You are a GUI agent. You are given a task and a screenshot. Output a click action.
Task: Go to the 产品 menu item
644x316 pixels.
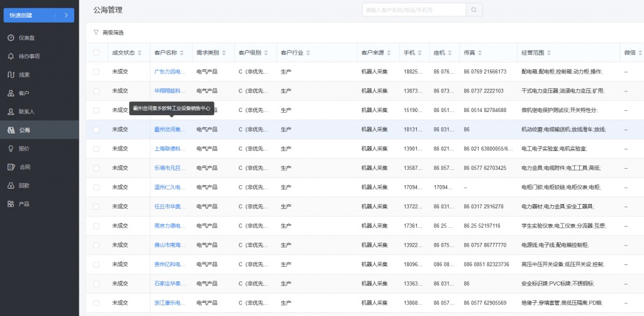[x=24, y=204]
